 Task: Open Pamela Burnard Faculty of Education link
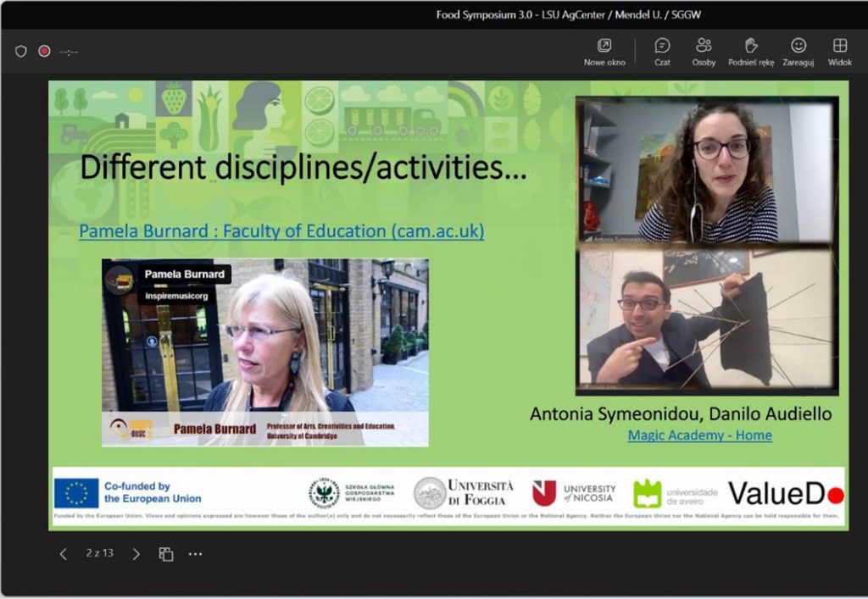pos(281,230)
